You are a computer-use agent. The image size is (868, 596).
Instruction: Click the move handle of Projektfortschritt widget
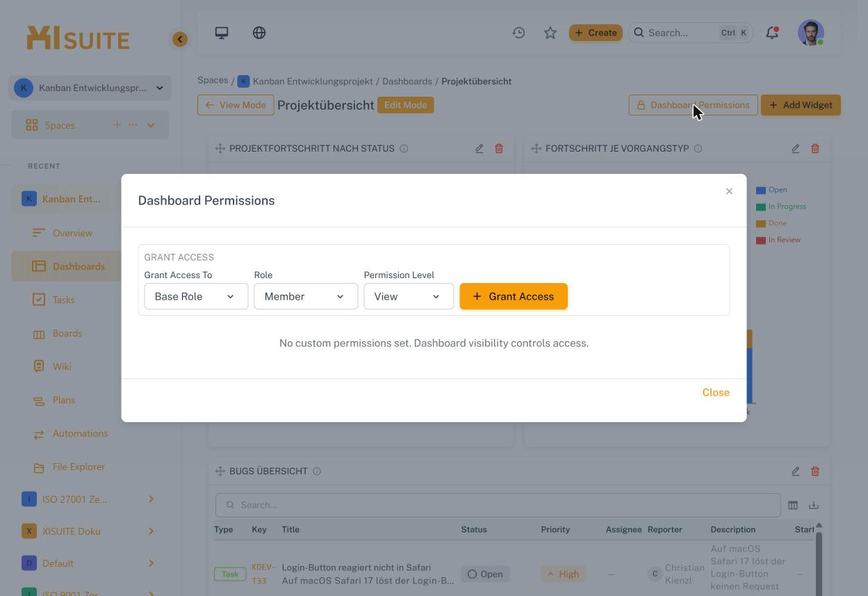[220, 148]
